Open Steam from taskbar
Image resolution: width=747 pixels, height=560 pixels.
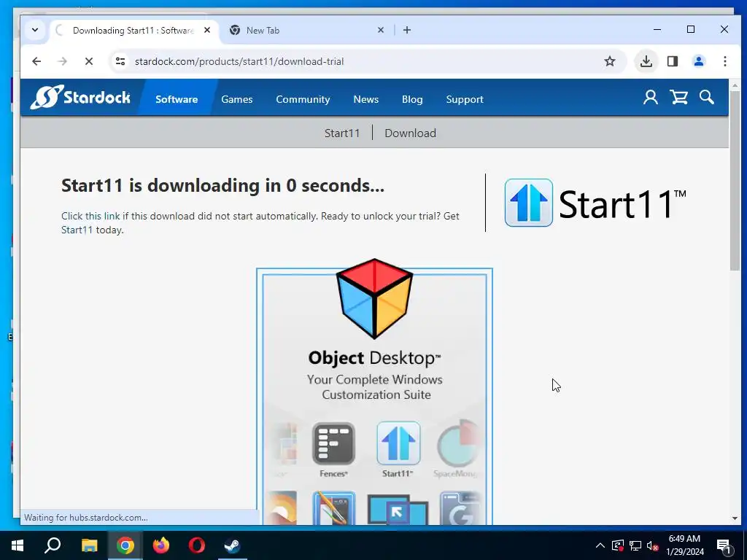tap(232, 545)
